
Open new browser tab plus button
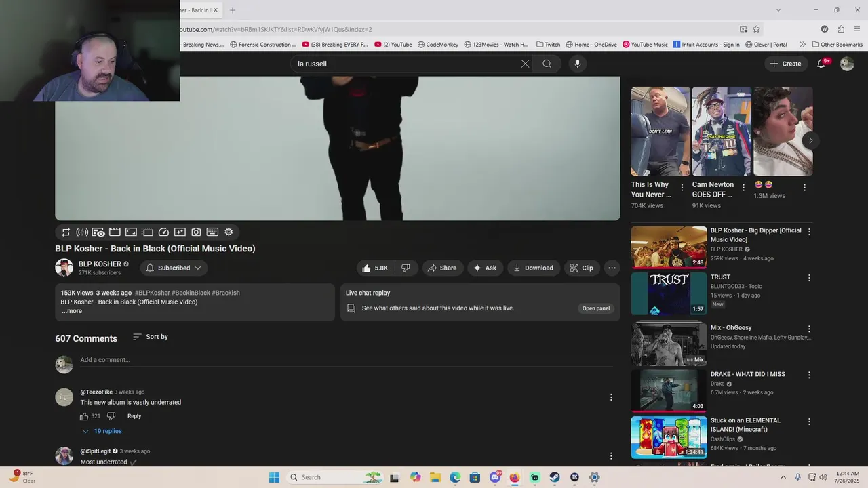[x=233, y=10]
